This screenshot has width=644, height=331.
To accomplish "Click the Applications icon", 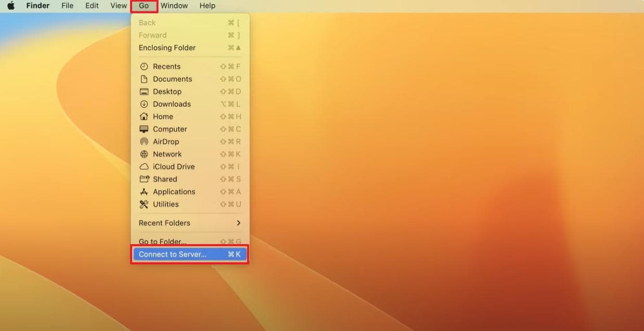I will 144,192.
